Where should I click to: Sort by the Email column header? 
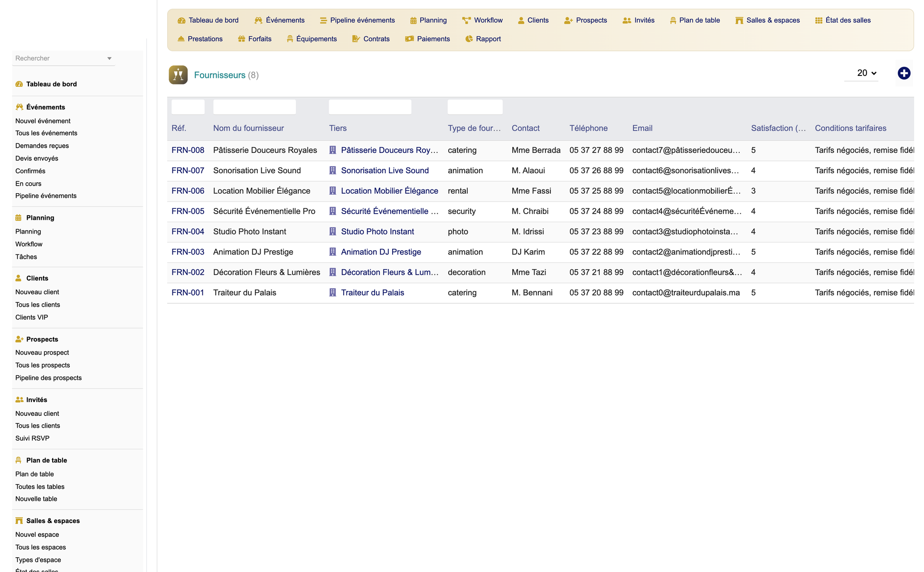[x=642, y=128]
